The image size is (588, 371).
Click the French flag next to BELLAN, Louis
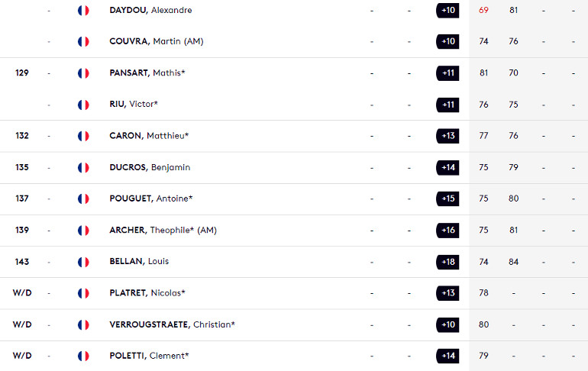[x=83, y=262]
